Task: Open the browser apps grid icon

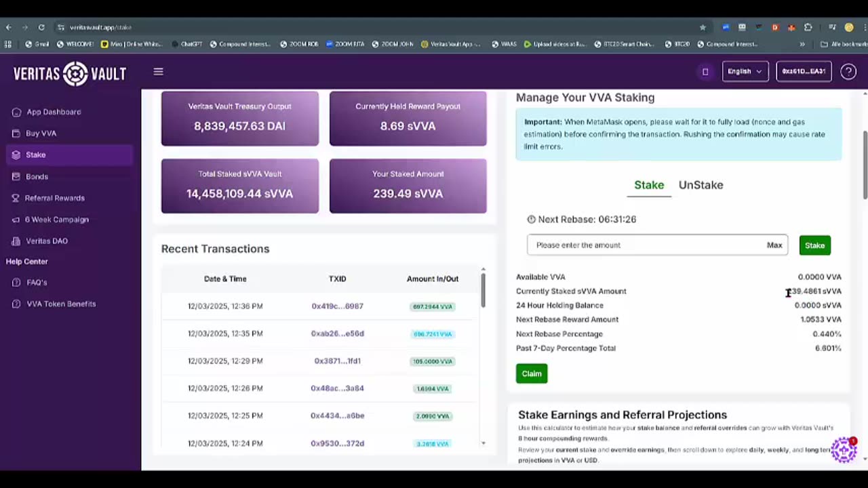Action: [x=8, y=44]
